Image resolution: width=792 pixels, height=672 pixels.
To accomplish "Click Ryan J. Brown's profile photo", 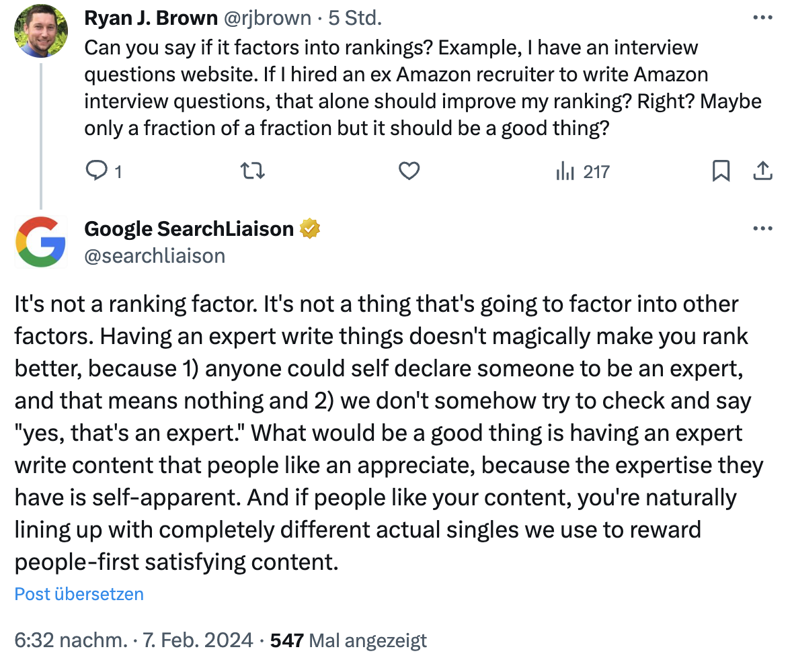I will click(41, 32).
